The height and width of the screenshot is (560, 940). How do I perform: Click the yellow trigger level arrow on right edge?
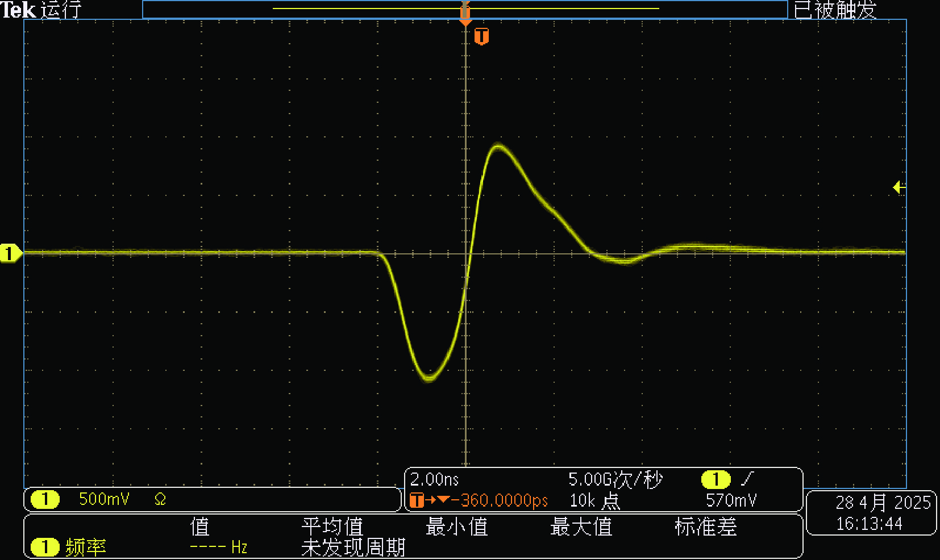(x=899, y=187)
